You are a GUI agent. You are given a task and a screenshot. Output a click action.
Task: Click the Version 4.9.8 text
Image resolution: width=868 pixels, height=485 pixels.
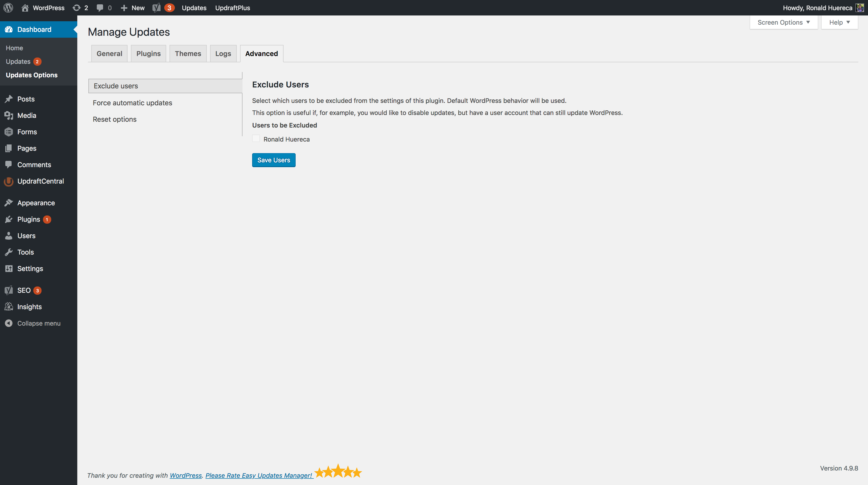click(839, 468)
